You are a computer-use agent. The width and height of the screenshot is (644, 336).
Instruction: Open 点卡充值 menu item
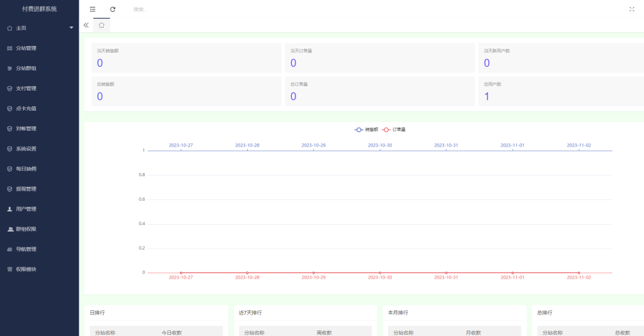(26, 108)
